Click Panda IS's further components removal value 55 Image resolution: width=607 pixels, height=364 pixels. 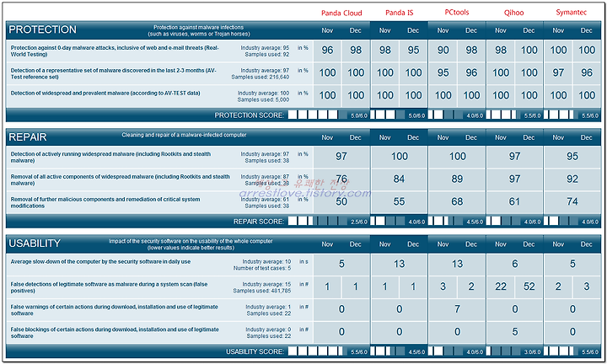coord(399,201)
